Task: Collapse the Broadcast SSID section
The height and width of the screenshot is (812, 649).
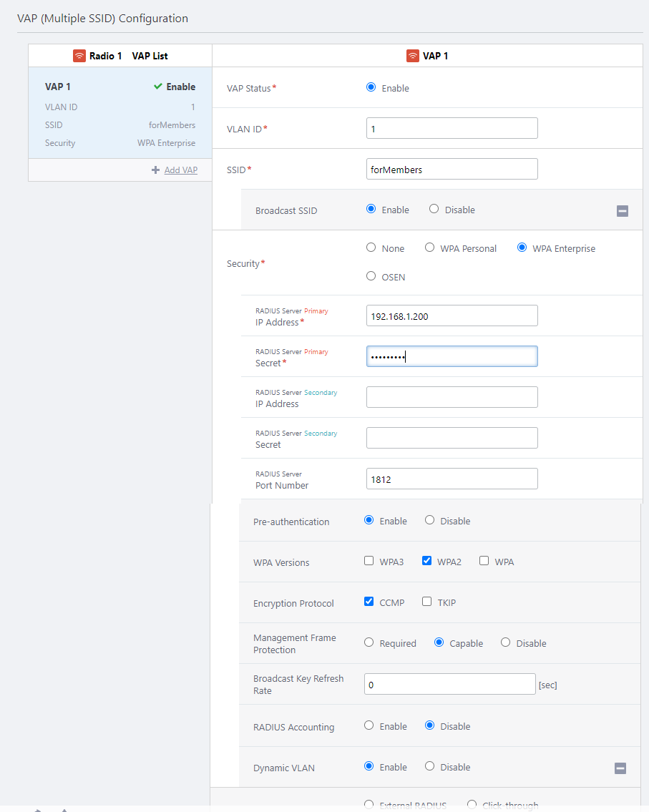Action: tap(622, 211)
